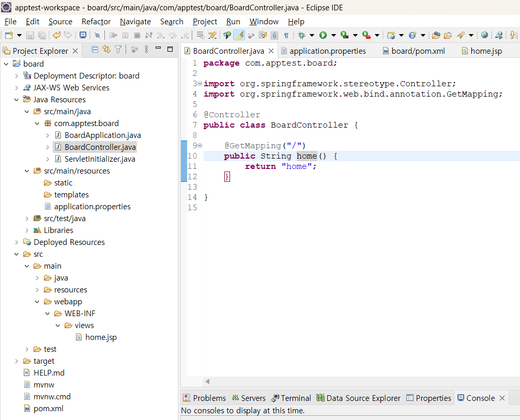Viewport: 520px width, 420px height.
Task: Open the External Tools dropdown arrow
Action: [x=377, y=35]
